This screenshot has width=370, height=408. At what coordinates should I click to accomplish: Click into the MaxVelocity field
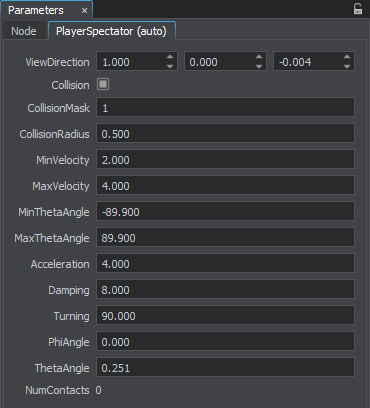tap(225, 185)
